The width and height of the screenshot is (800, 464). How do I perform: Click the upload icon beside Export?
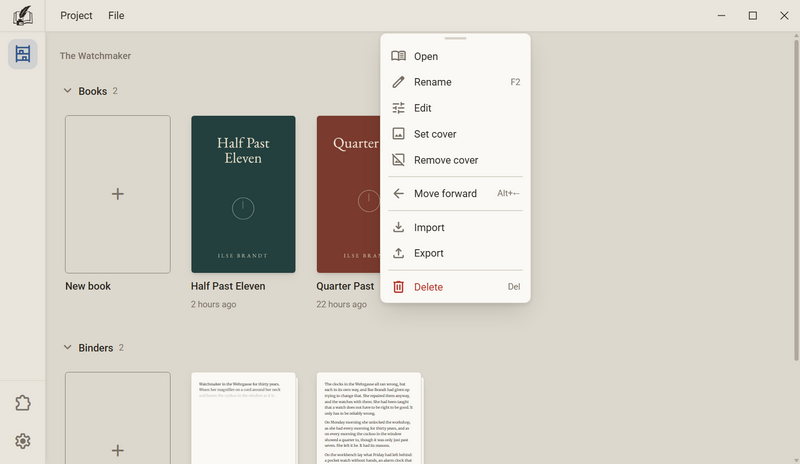coord(398,253)
